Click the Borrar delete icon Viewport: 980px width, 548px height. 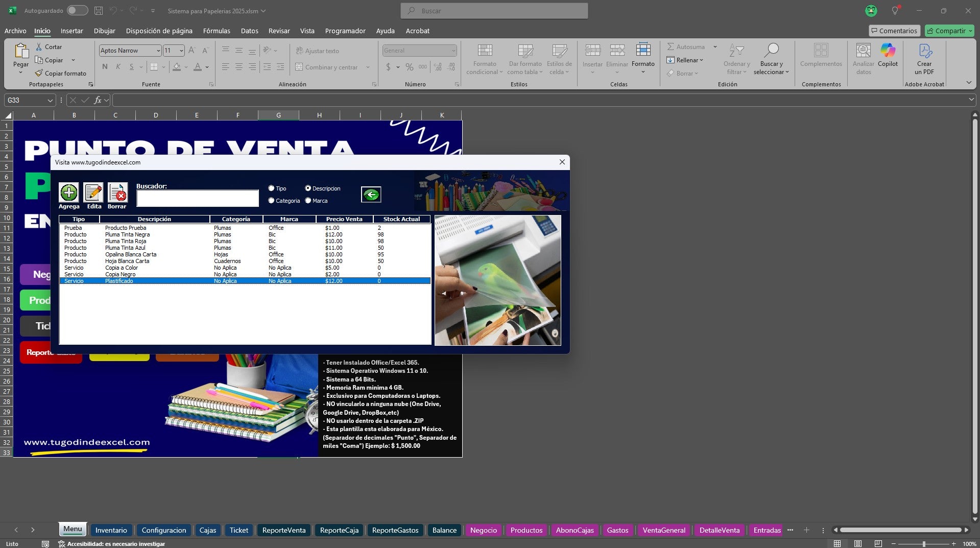[x=117, y=193]
